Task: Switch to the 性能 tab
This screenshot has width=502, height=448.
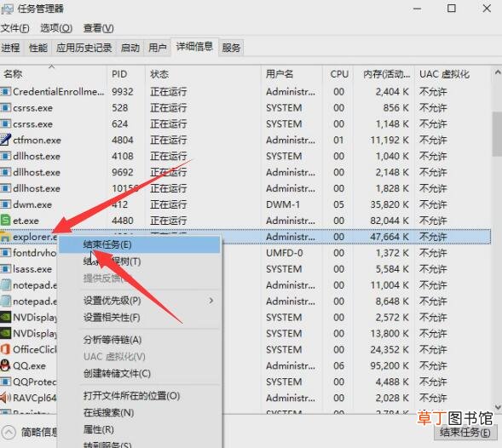Action: click(38, 48)
